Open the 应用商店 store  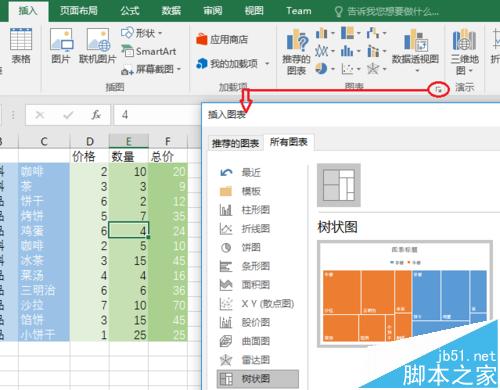tap(222, 40)
